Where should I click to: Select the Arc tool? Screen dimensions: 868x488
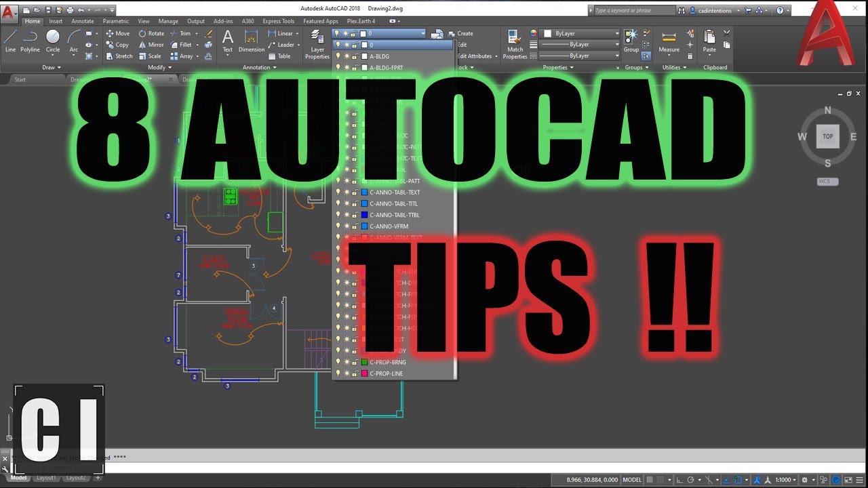(x=74, y=41)
